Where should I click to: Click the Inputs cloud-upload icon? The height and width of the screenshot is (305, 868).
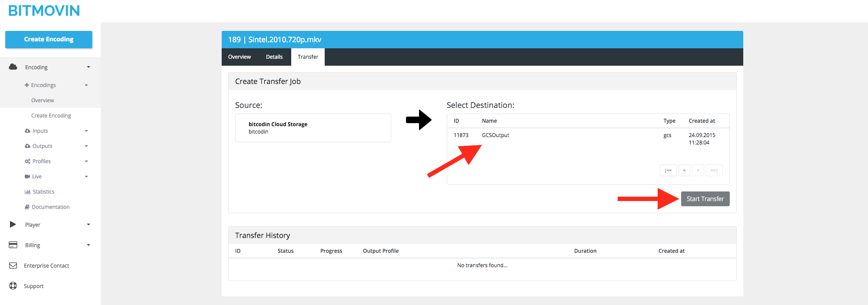click(27, 131)
